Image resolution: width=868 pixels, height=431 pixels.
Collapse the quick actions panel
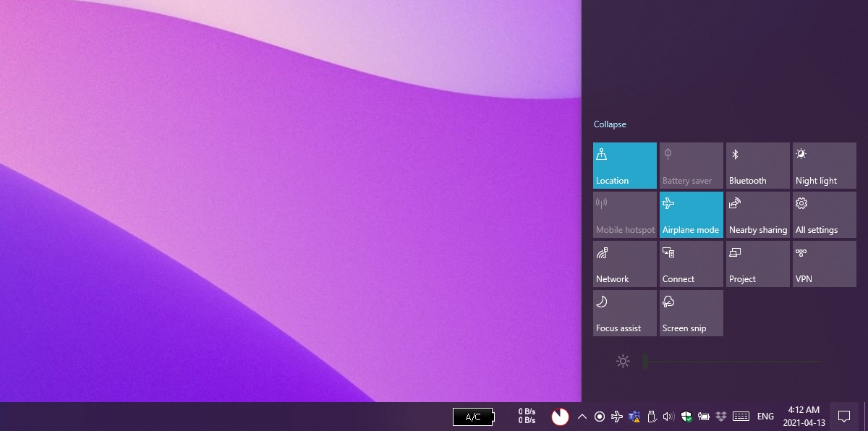click(610, 124)
